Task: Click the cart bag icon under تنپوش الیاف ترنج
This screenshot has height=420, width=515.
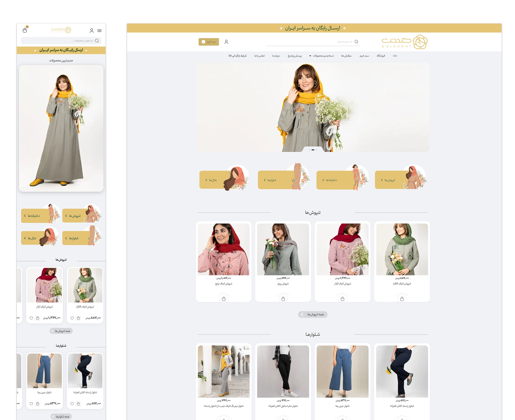Action: (224, 298)
